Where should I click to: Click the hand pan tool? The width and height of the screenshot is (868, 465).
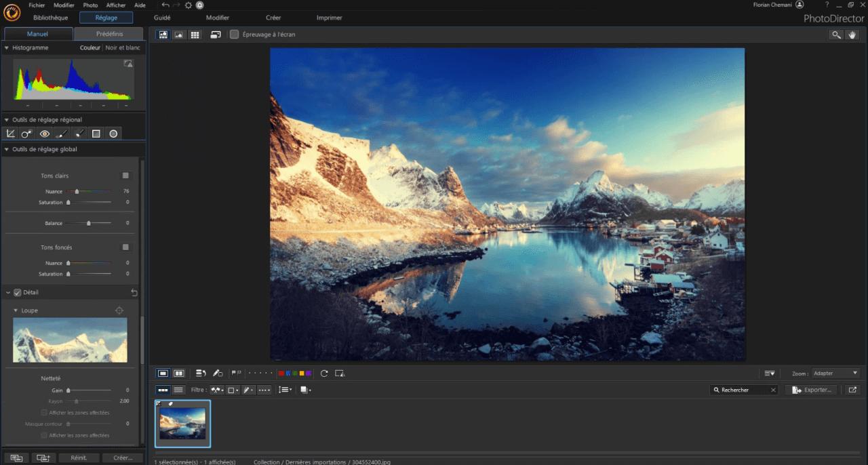pyautogui.click(x=852, y=35)
